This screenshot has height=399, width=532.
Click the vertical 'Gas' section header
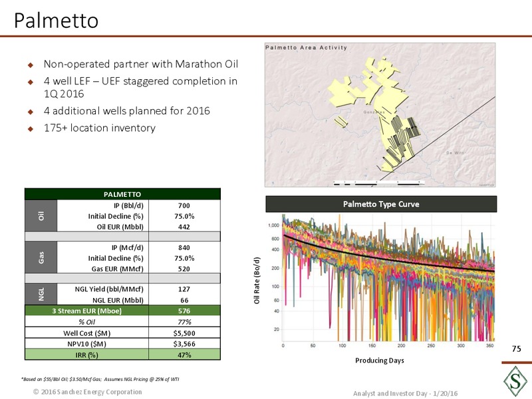click(x=41, y=257)
